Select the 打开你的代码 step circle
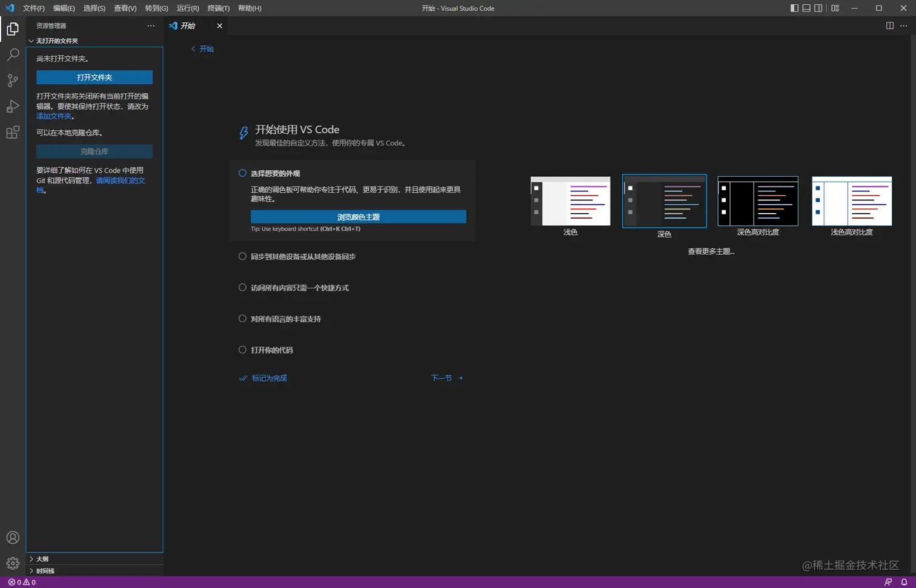 (x=242, y=349)
